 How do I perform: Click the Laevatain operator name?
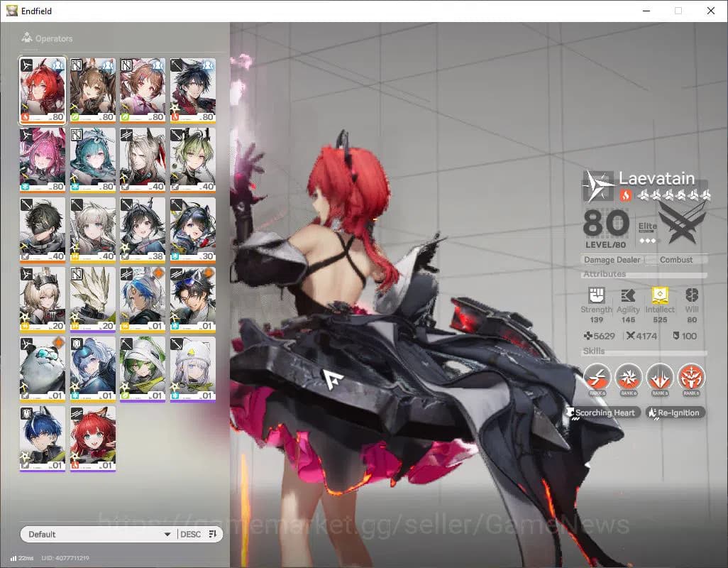[656, 178]
